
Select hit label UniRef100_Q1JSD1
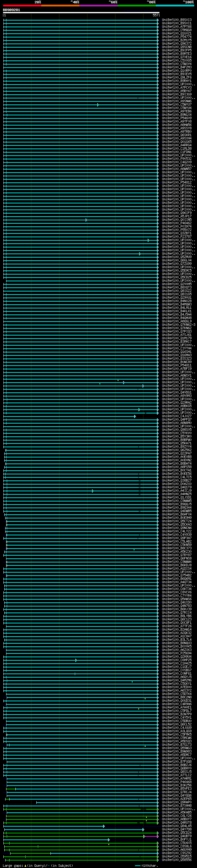[176, 497]
